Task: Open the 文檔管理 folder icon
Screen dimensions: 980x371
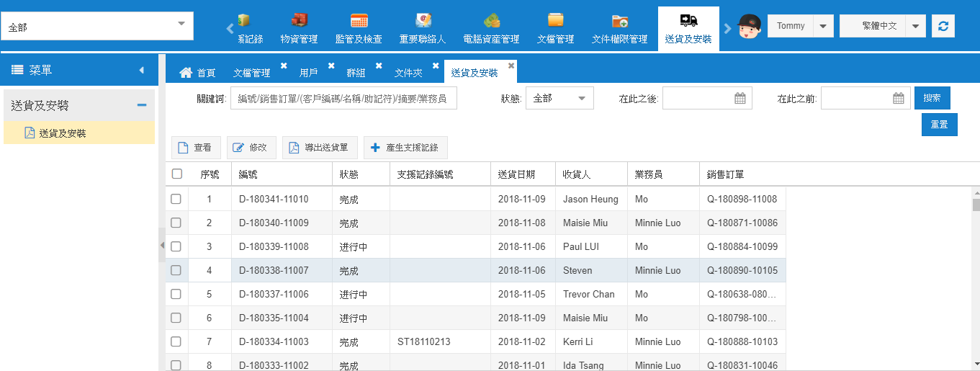Action: pyautogui.click(x=555, y=21)
